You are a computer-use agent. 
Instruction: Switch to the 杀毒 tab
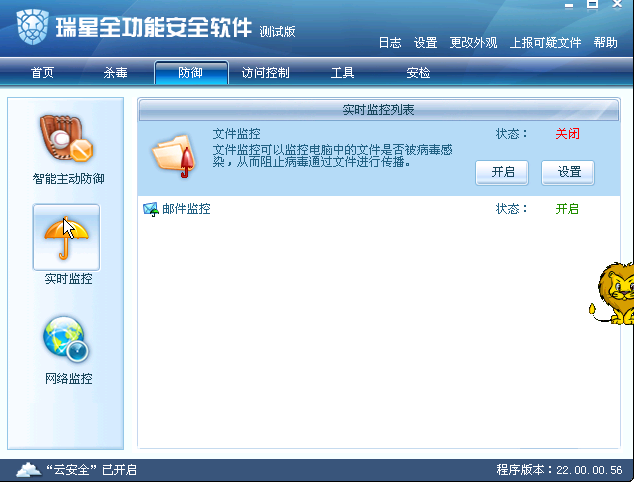(x=116, y=73)
